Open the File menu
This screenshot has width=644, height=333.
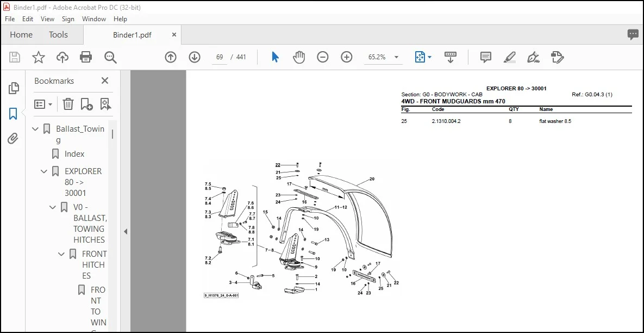click(x=10, y=19)
